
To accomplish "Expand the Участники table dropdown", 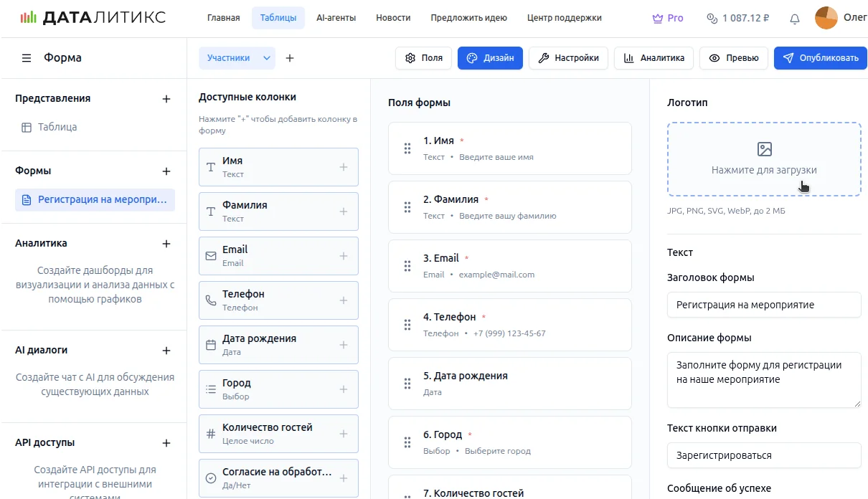I will tap(267, 58).
